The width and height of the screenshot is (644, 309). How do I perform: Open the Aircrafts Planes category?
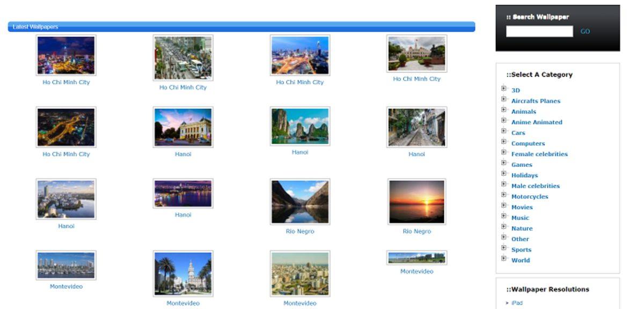536,101
